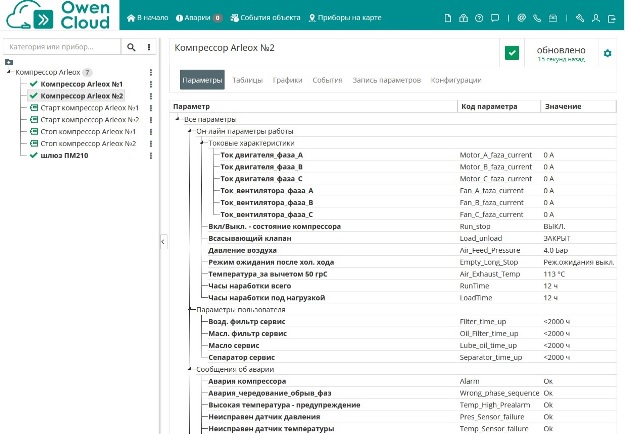Open the gear settings for Компрессор Arleox №2

(607, 53)
